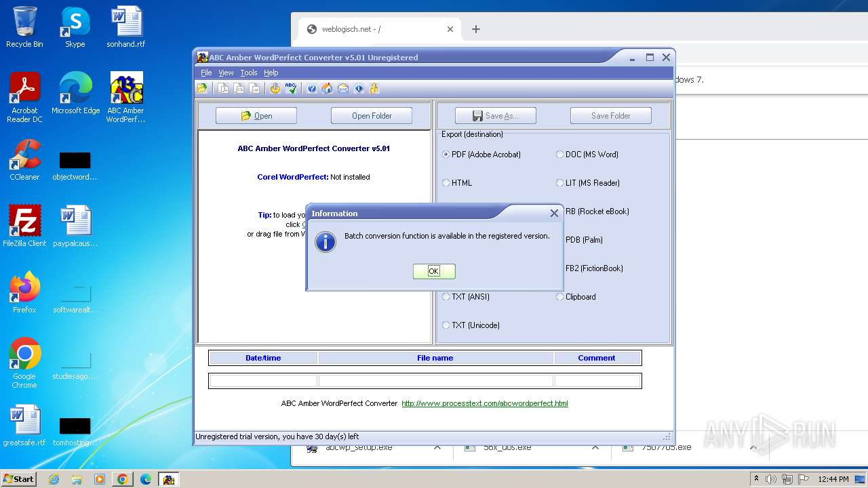Select the Firefox desktop icon
Screen dimensions: 868x488
[24, 293]
